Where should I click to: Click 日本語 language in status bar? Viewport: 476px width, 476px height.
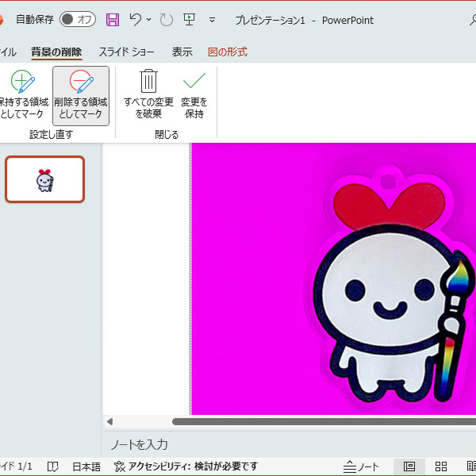(86, 466)
